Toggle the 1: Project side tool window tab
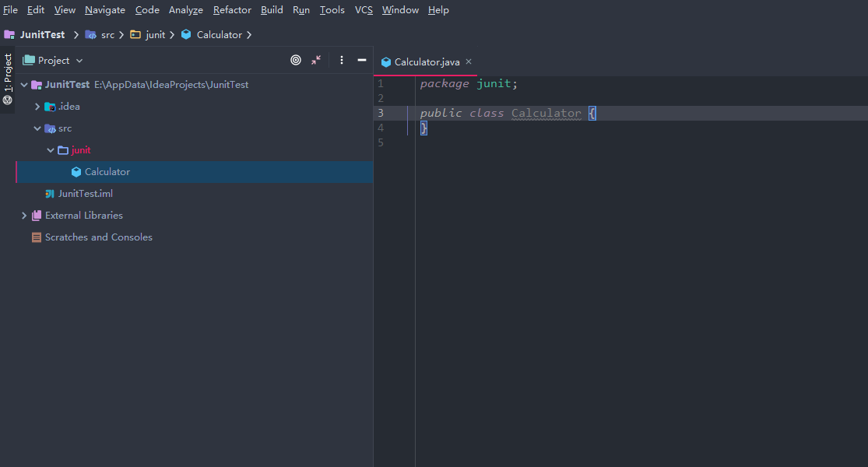The height and width of the screenshot is (467, 868). point(8,79)
